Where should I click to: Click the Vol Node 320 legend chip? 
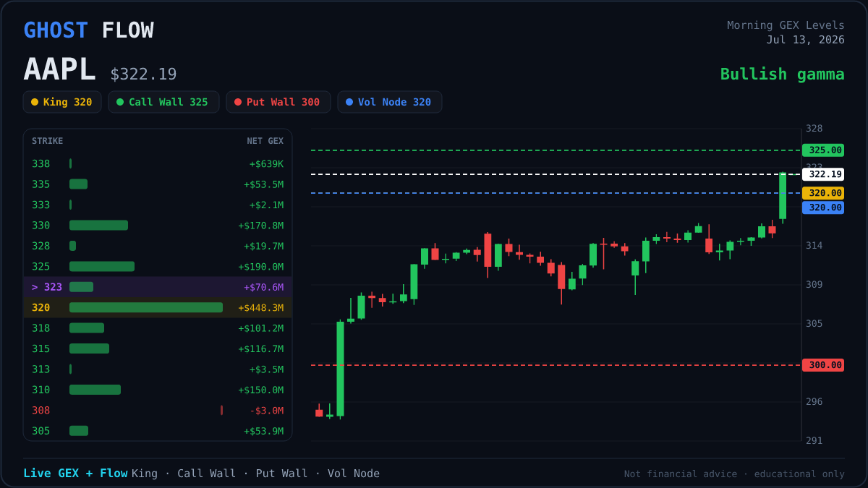coord(390,102)
